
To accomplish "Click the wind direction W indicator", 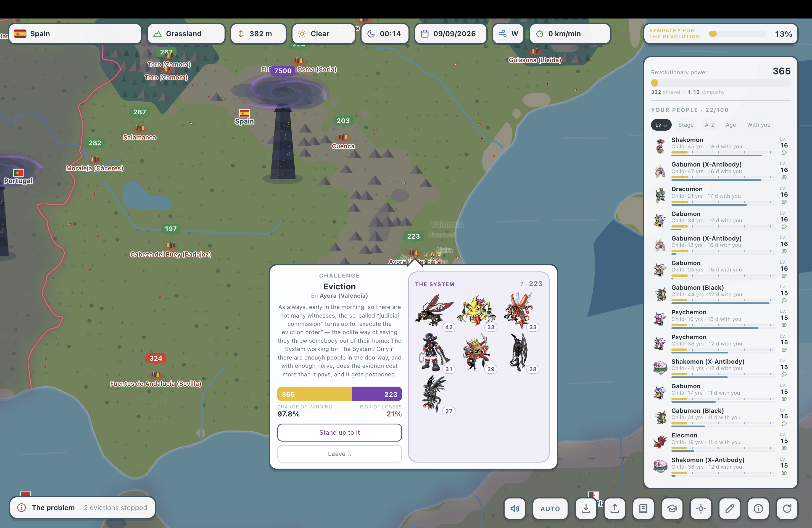I will (508, 33).
